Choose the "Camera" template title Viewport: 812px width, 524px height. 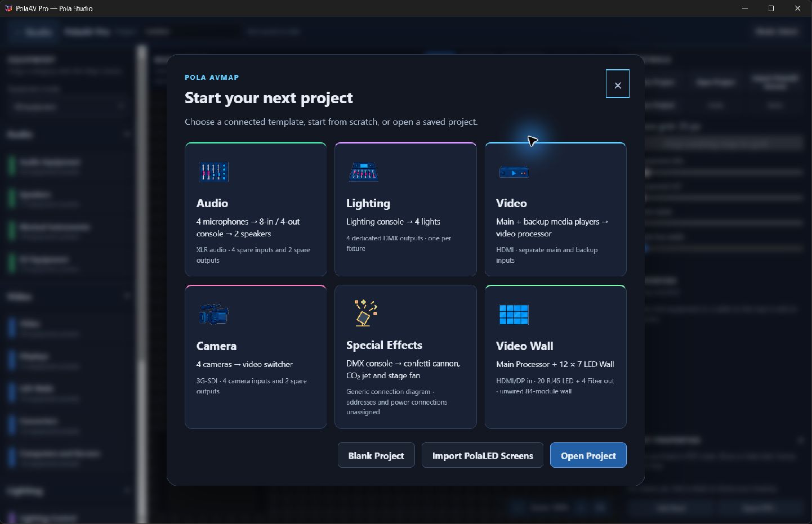(x=216, y=346)
